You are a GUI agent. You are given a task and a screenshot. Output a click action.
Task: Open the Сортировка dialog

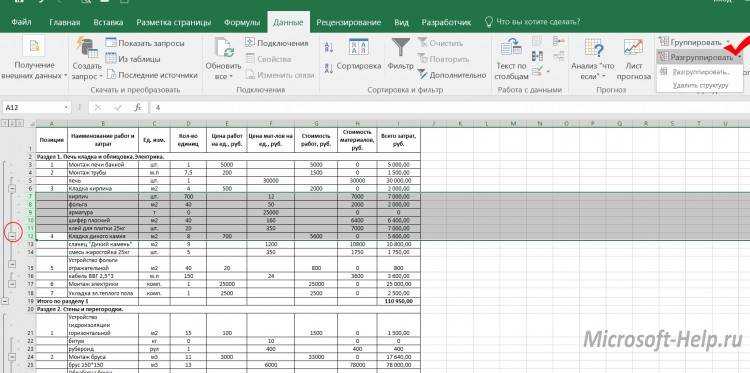click(359, 55)
